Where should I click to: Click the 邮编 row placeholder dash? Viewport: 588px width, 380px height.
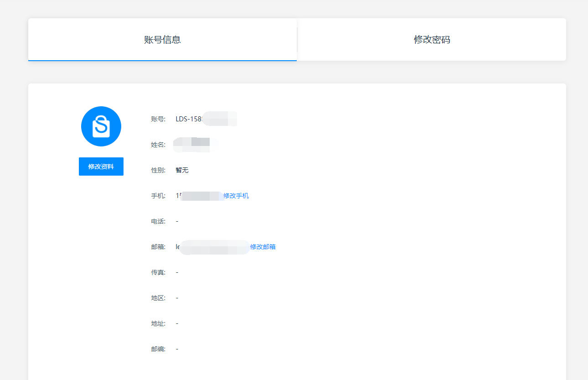click(177, 349)
